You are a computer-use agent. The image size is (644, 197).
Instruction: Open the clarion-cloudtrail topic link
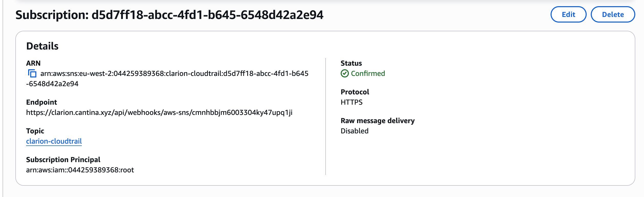54,141
